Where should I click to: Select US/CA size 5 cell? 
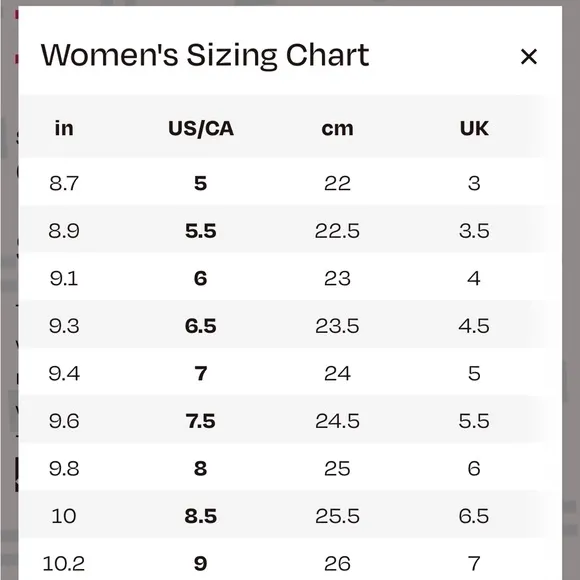(200, 183)
